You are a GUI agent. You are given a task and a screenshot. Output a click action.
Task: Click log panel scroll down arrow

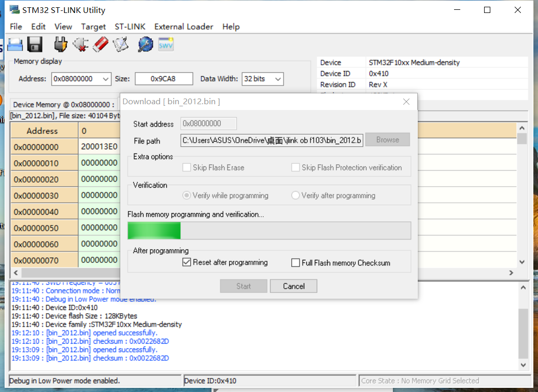523,365
